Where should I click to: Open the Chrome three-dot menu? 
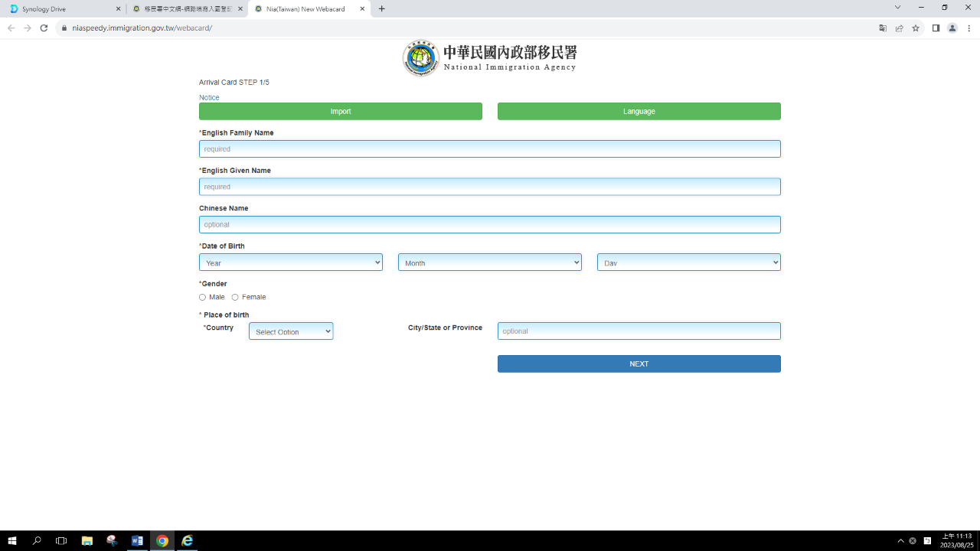pyautogui.click(x=969, y=28)
